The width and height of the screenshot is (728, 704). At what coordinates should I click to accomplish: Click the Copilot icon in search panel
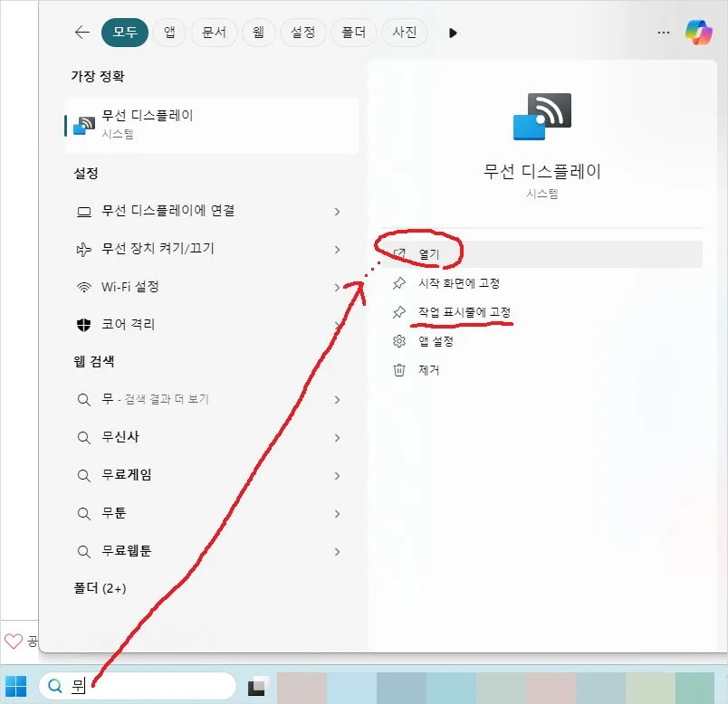click(x=698, y=33)
